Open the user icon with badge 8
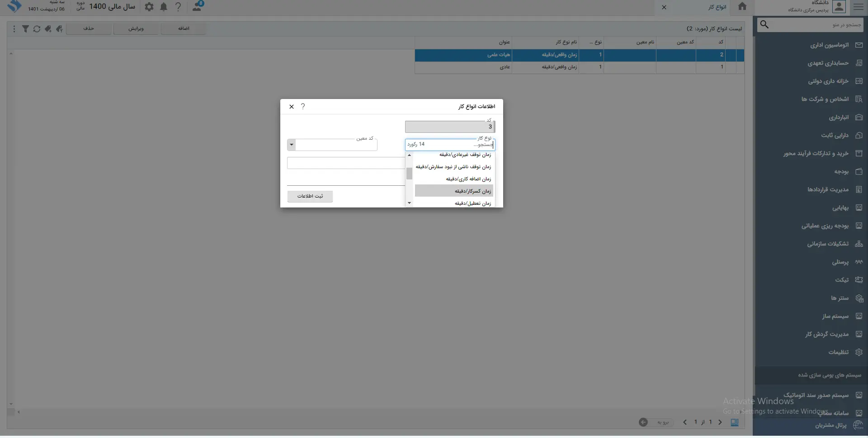 tap(198, 6)
